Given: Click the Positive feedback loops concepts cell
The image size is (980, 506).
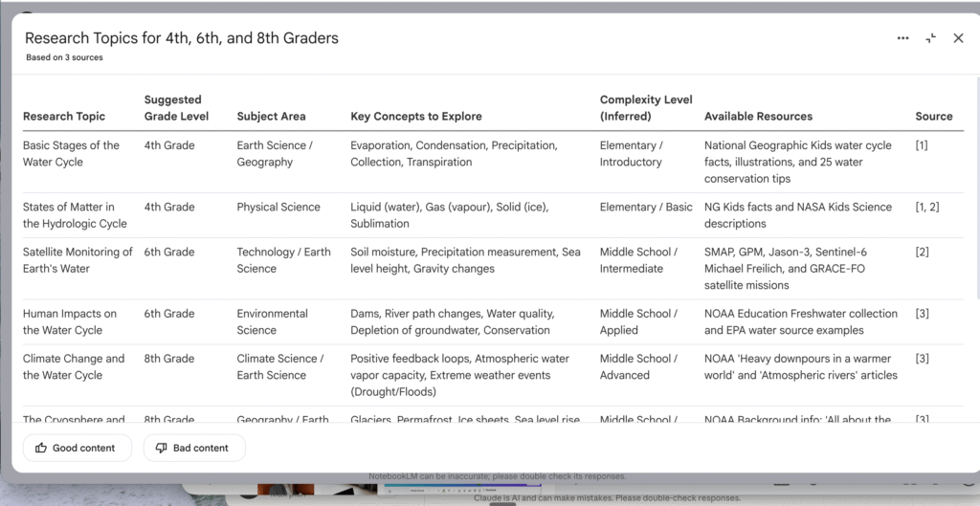Looking at the screenshot, I should pos(460,375).
